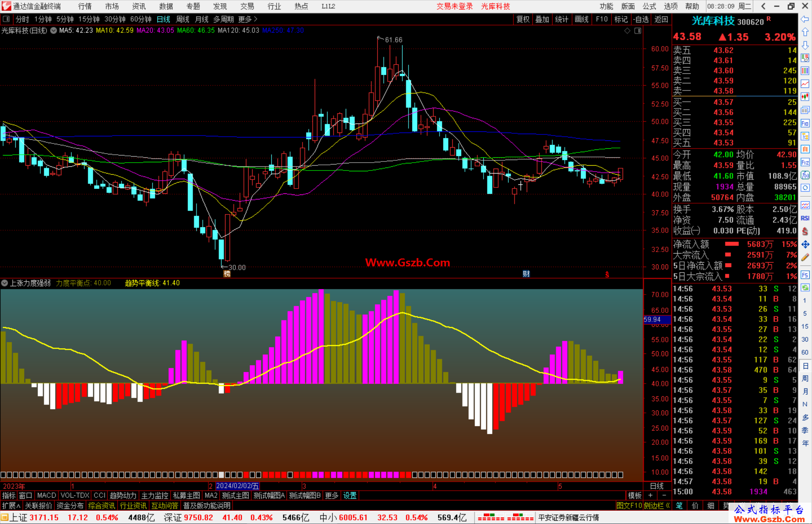Open the colored grid table icon in sidebar
Viewport: 812px width, 524px height.
click(805, 71)
